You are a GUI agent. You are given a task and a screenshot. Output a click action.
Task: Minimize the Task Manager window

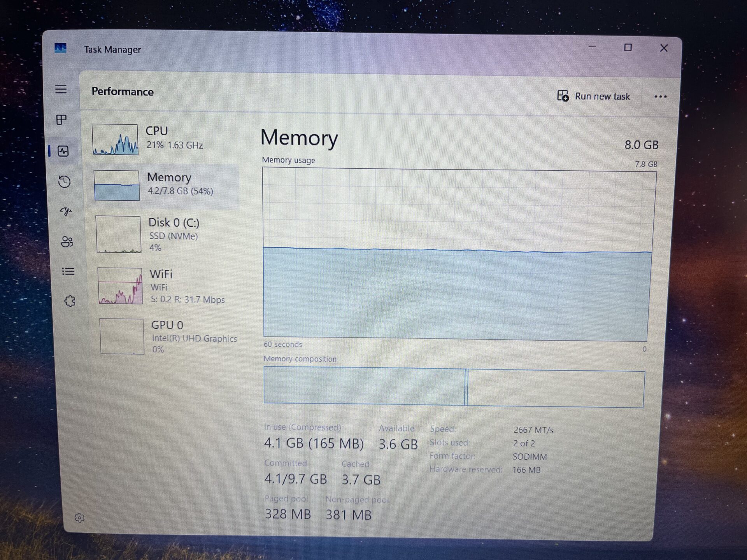[x=592, y=47]
